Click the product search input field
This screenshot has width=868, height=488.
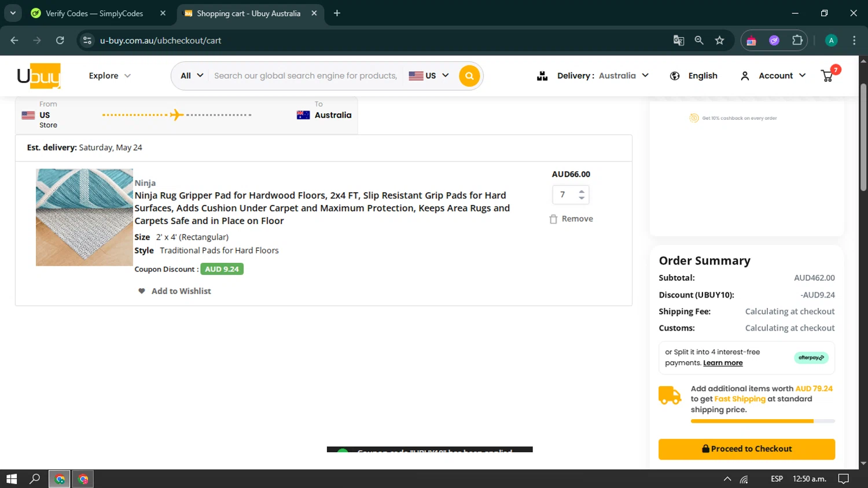point(306,76)
